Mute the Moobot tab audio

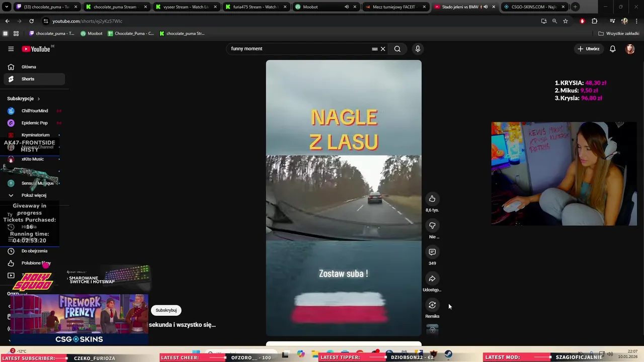coord(347,7)
